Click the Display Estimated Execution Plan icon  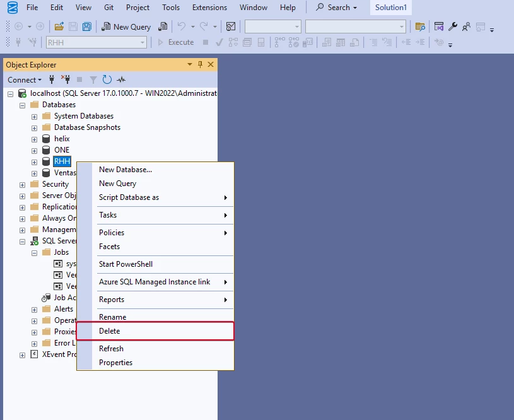[x=233, y=42]
